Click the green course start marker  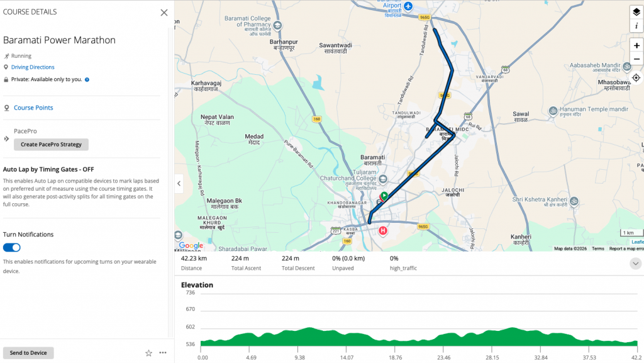[x=384, y=196]
